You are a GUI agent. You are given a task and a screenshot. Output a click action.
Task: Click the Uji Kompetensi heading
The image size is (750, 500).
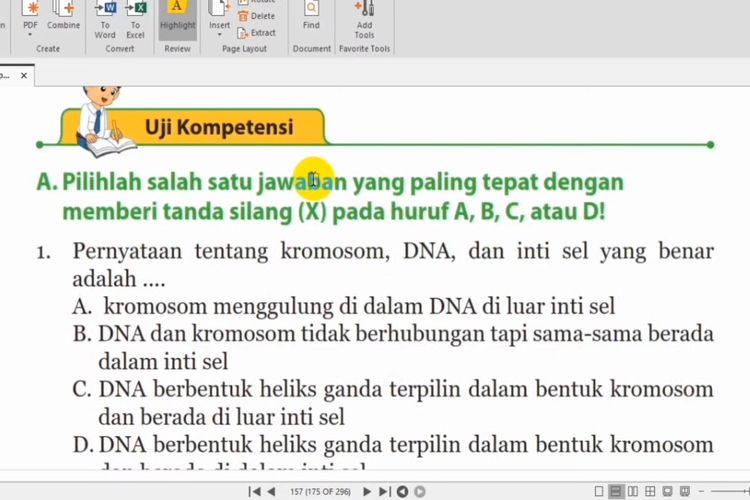[219, 127]
